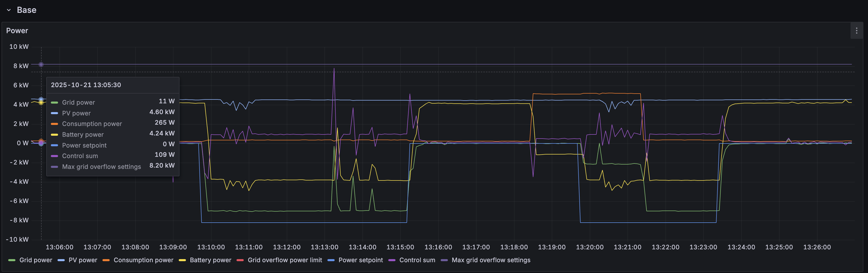Screen dimensions: 868x273
Task: Click the Max grid overflow data point marker
Action: (x=41, y=65)
